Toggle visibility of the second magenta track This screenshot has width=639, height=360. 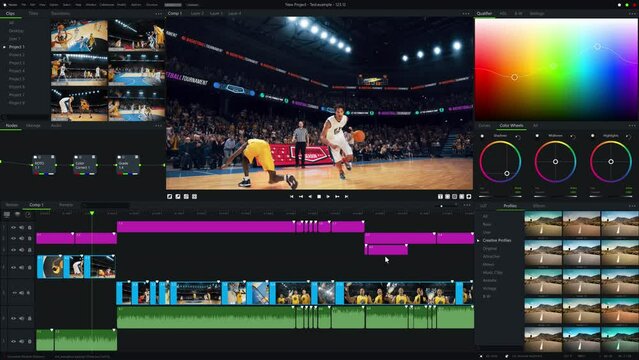click(x=13, y=238)
